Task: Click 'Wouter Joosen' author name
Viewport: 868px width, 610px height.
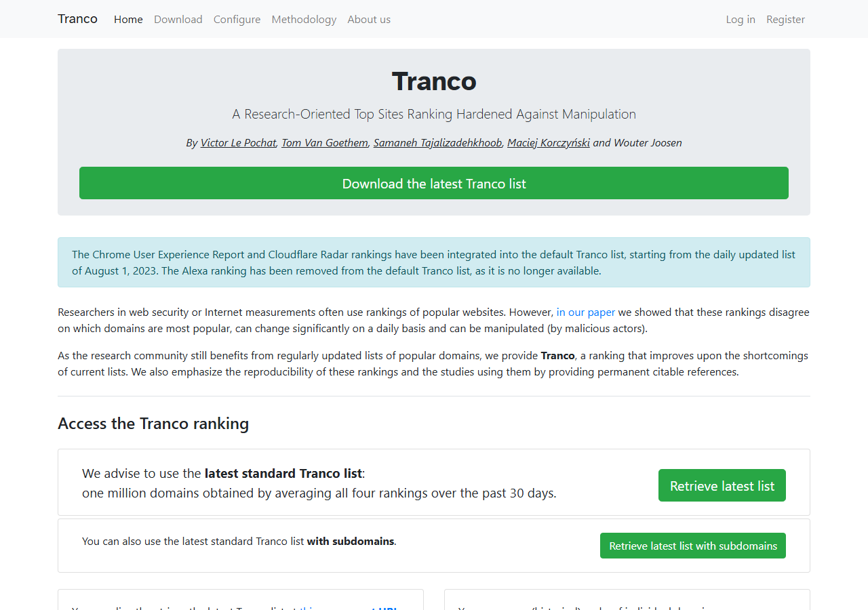Action: (x=648, y=142)
